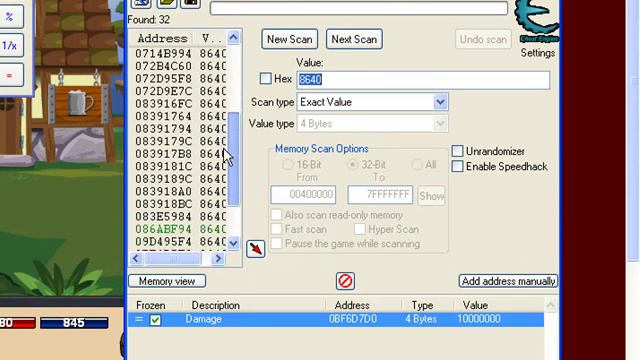This screenshot has width=640, height=360.
Task: Click the Show button by address range
Action: point(431,196)
